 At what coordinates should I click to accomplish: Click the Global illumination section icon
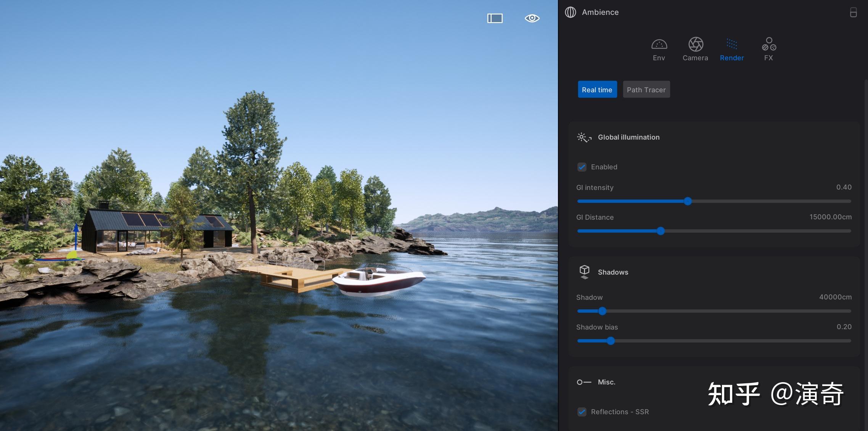coord(584,137)
